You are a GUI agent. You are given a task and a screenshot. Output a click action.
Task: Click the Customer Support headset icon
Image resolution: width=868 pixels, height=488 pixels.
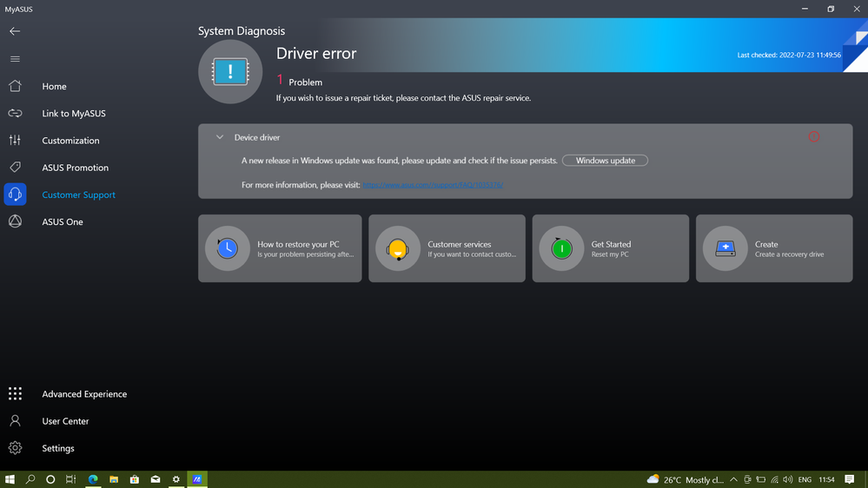click(15, 195)
